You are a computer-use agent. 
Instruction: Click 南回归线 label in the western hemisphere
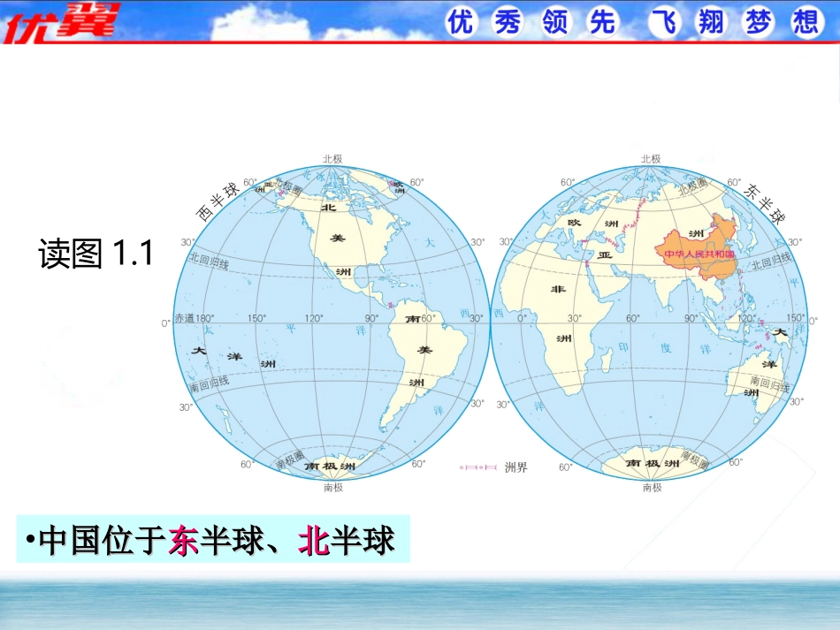coord(209,383)
